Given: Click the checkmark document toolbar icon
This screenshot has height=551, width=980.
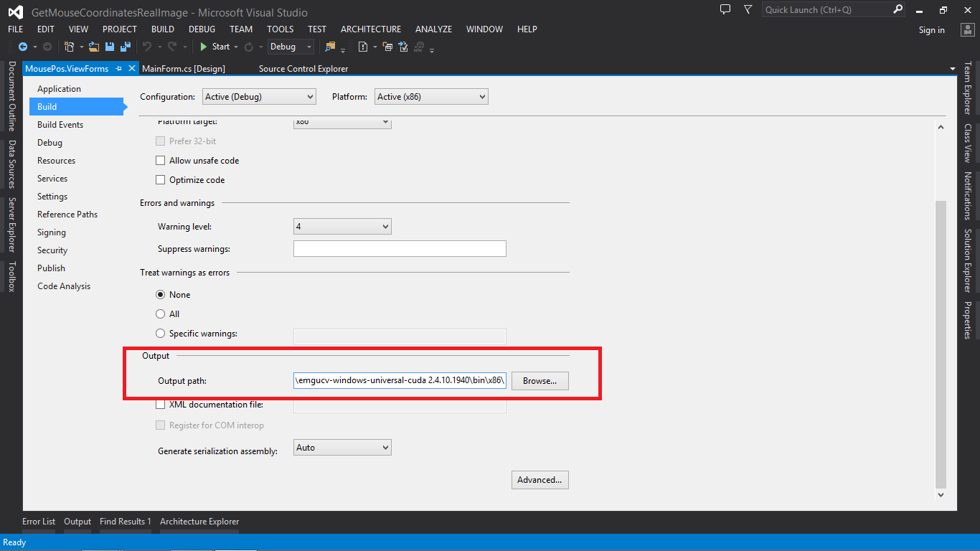Looking at the screenshot, I should click(x=403, y=47).
